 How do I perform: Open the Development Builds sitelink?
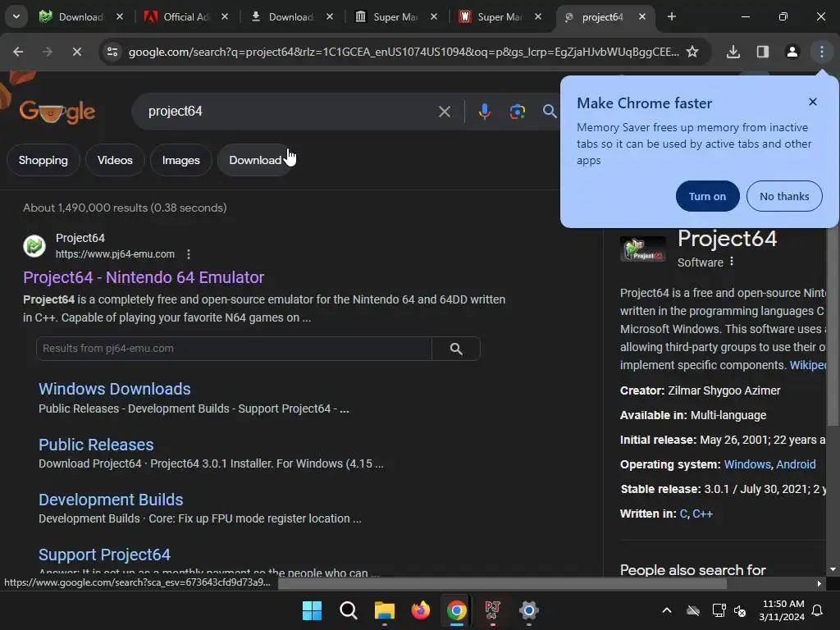point(111,500)
